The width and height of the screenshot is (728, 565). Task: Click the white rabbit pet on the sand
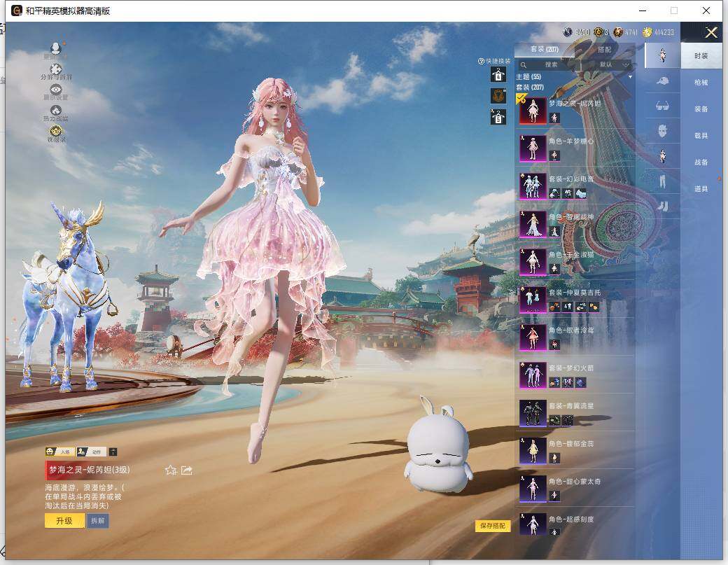437,446
